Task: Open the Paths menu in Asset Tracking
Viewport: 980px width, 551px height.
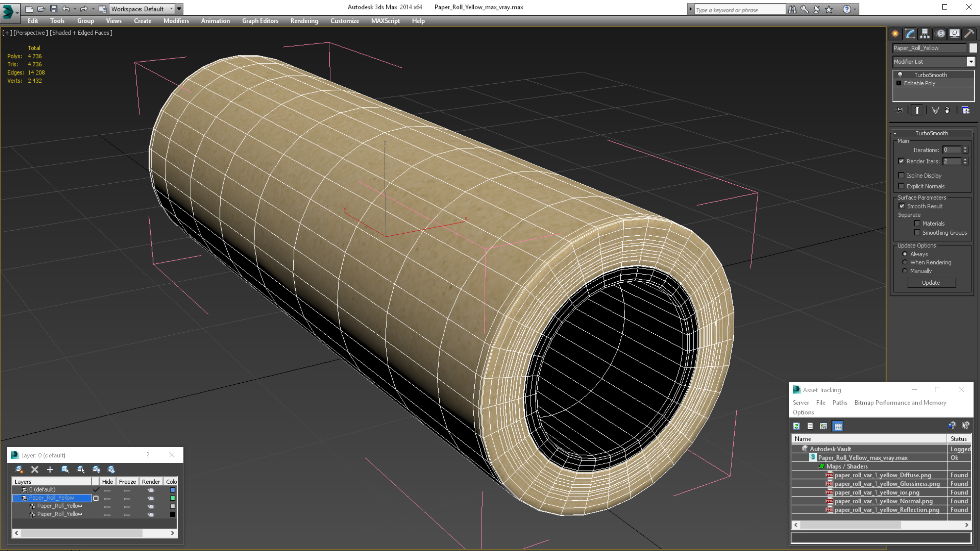Action: coord(839,403)
